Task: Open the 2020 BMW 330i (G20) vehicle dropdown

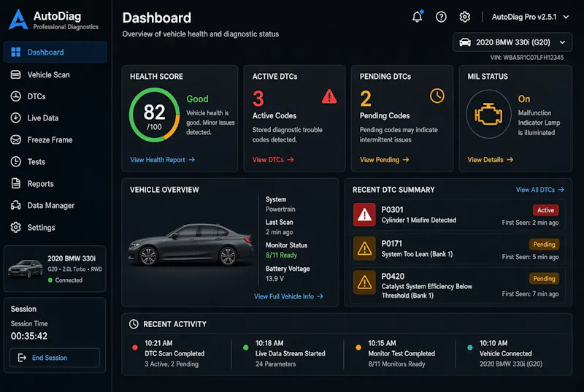Action: pyautogui.click(x=512, y=42)
